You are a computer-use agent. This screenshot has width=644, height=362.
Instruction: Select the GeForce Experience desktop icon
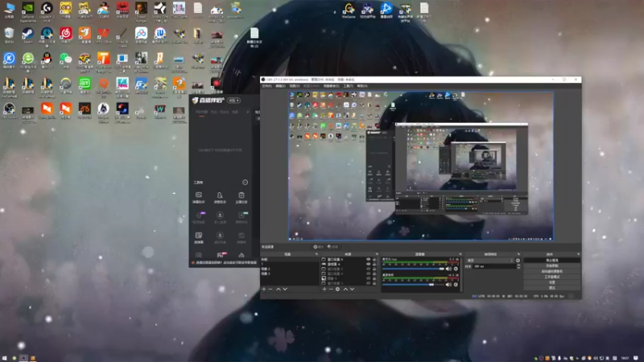coord(27,11)
